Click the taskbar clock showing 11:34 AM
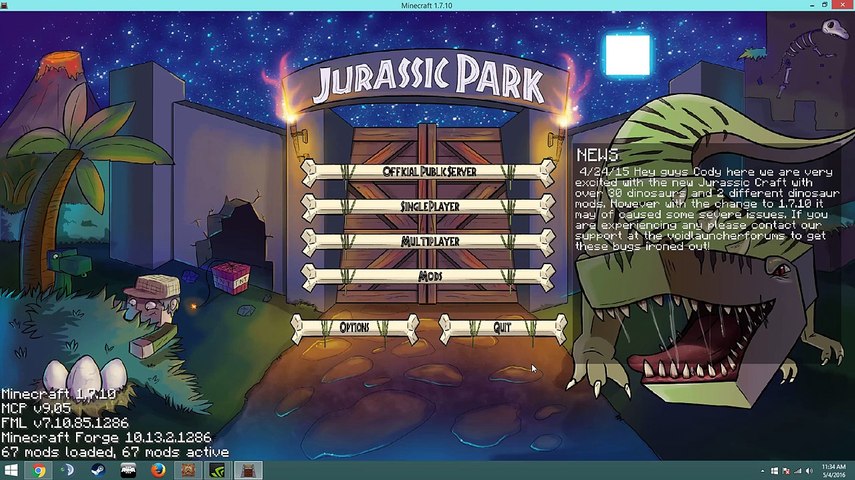This screenshot has width=855, height=480. pos(834,471)
